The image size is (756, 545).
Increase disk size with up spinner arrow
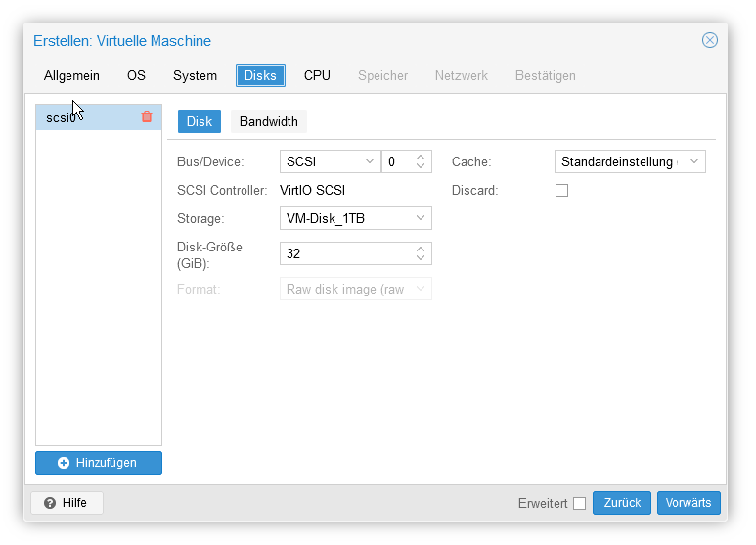click(x=421, y=249)
